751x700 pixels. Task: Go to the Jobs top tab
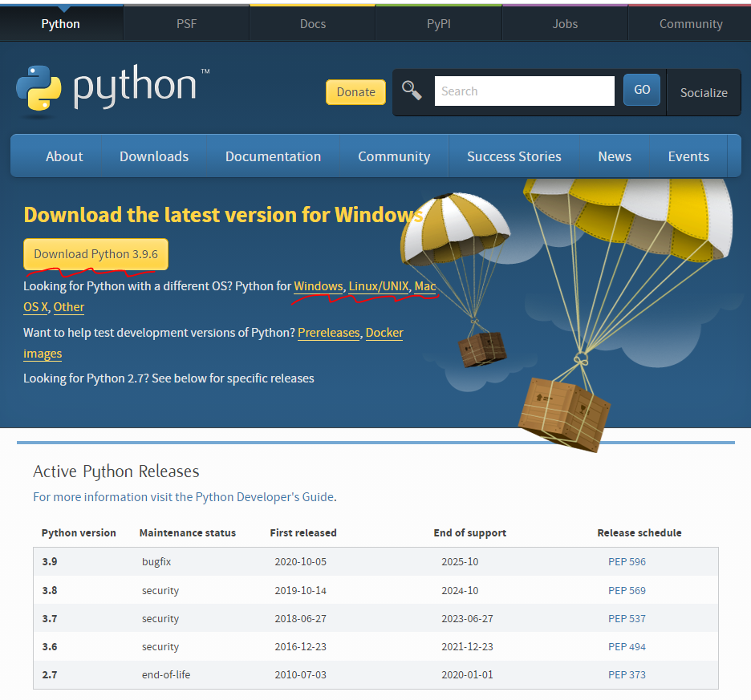pos(565,24)
